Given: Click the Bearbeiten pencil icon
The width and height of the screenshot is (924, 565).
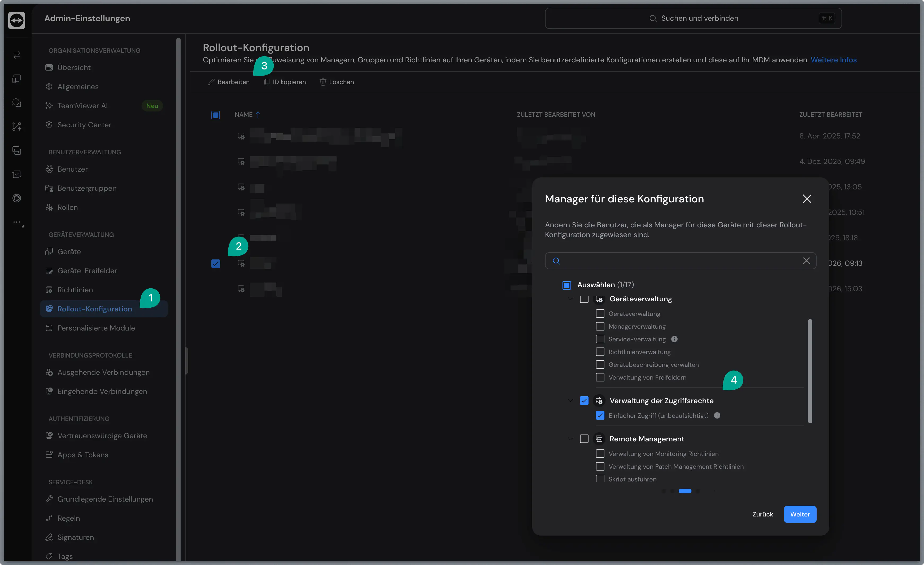Looking at the screenshot, I should pyautogui.click(x=211, y=82).
